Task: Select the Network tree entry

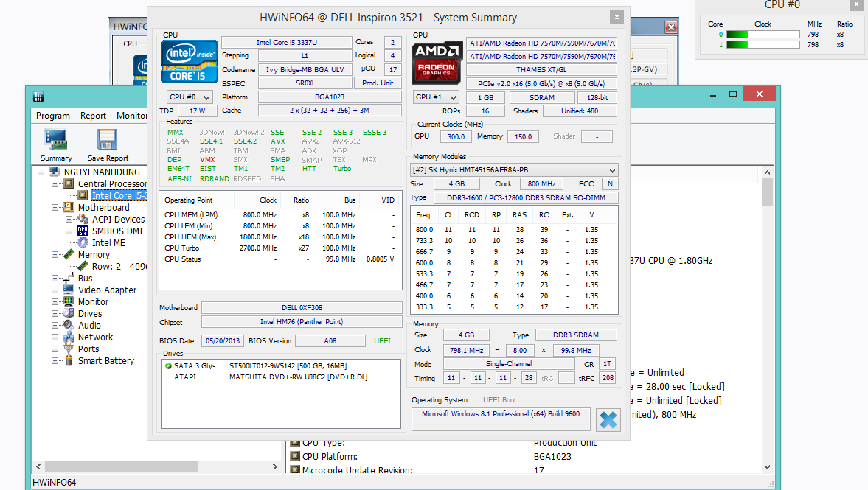Action: tap(96, 337)
